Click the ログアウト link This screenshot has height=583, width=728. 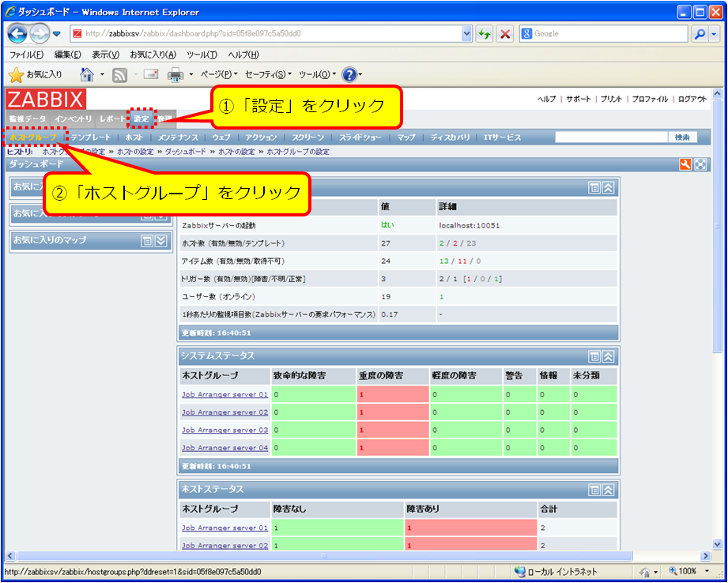pyautogui.click(x=692, y=99)
